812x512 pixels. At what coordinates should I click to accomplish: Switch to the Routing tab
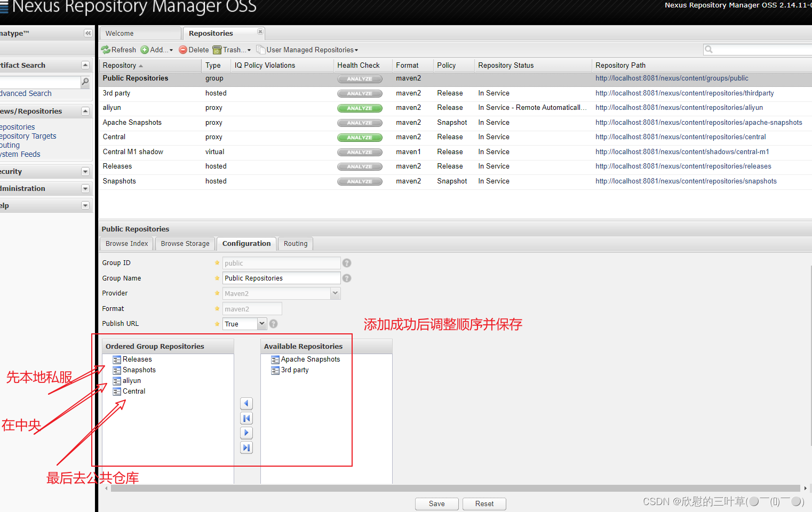(296, 244)
